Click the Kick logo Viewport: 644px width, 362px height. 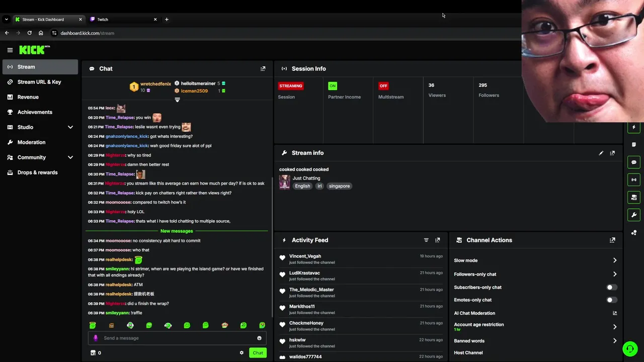point(34,50)
